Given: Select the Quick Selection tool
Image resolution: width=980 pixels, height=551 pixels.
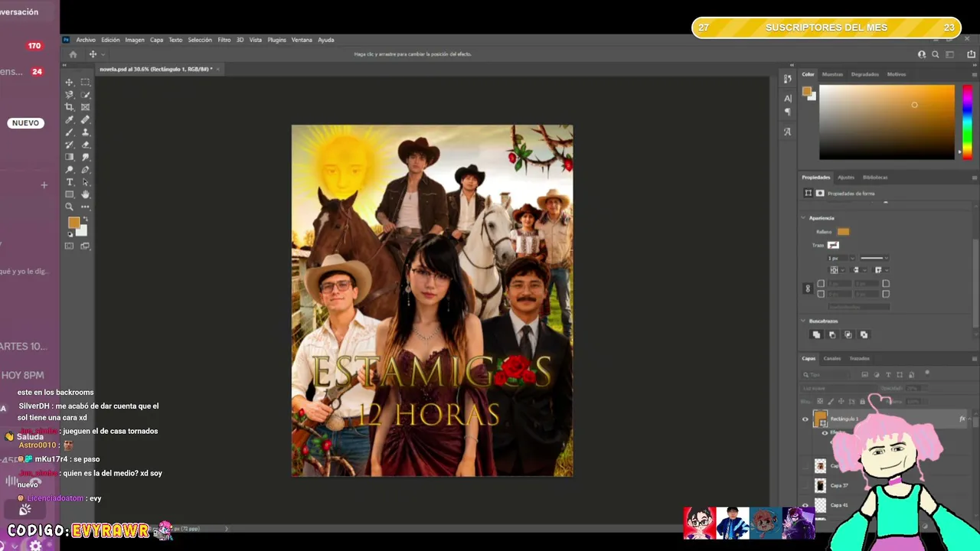Looking at the screenshot, I should (85, 95).
